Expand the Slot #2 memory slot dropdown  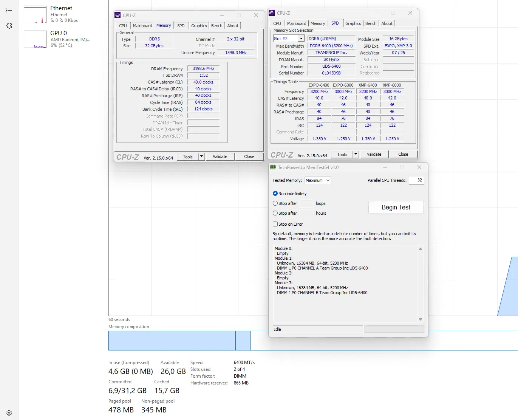point(301,39)
